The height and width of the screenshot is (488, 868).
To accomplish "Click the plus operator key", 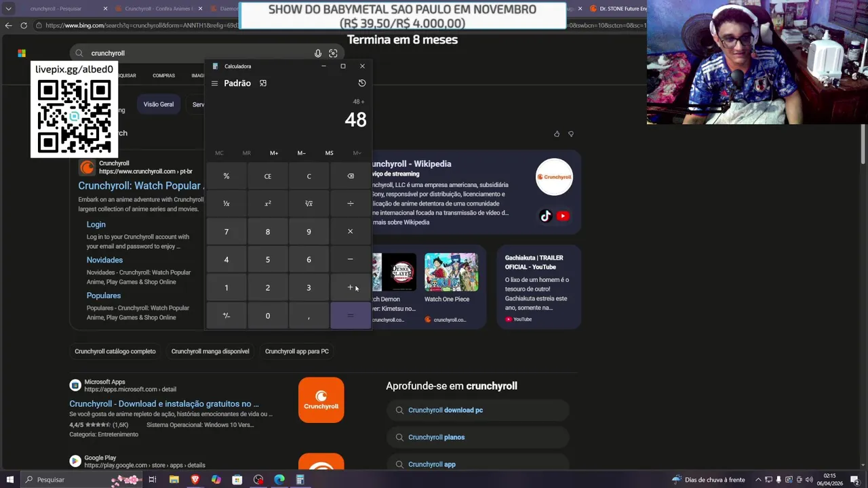I will click(x=350, y=287).
